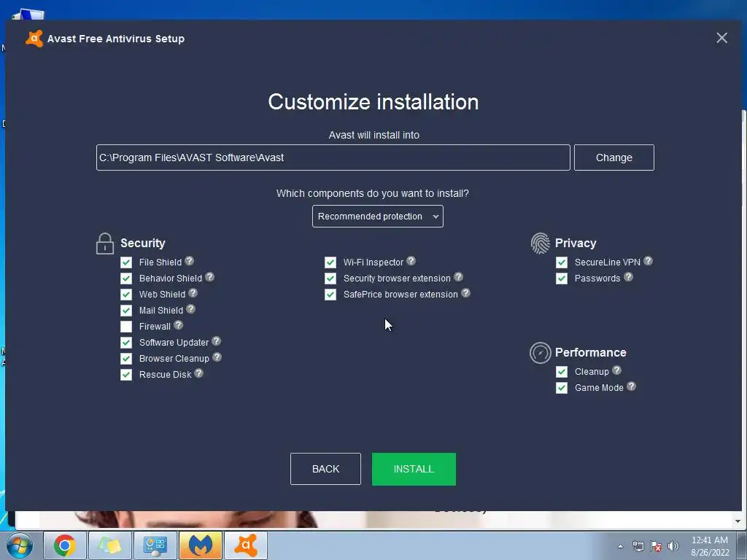The height and width of the screenshot is (560, 747).
Task: Open Game Mode help question mark
Action: [631, 386]
